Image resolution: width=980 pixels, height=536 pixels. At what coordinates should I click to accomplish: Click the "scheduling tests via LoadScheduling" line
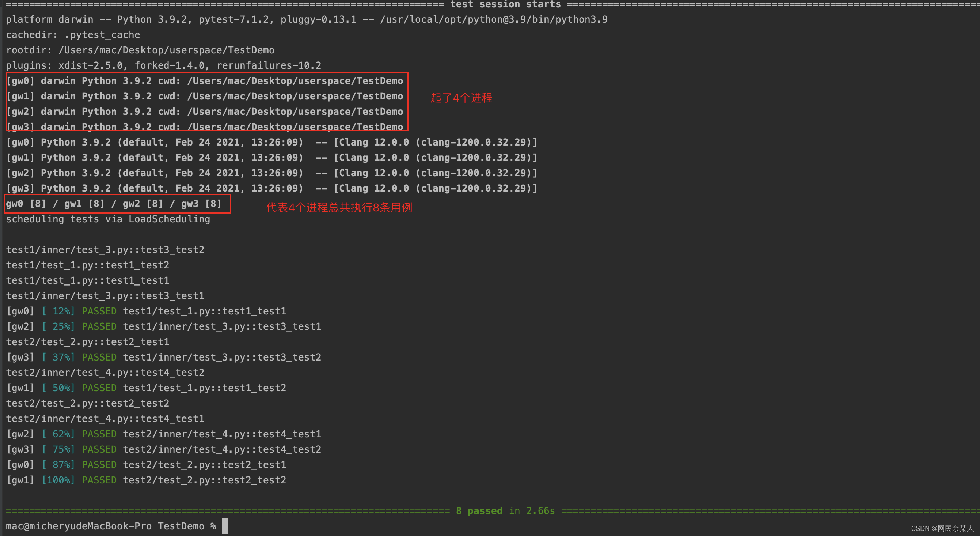108,219
